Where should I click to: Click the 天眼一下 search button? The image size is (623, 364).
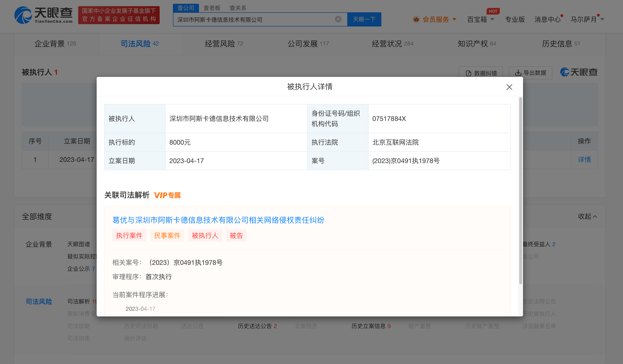(x=364, y=19)
